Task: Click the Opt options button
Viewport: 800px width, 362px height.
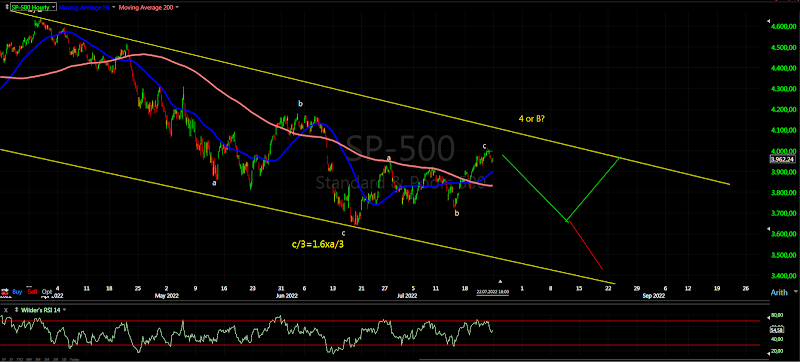Action: (47, 292)
